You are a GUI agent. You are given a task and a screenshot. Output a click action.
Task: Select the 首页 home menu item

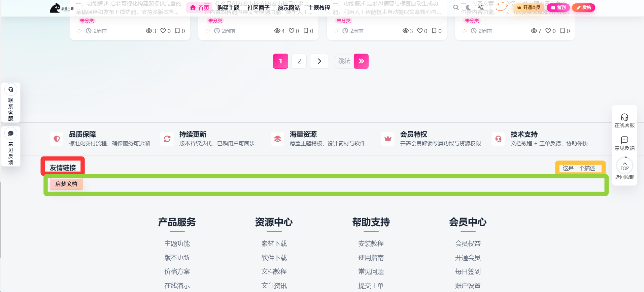(x=200, y=7)
